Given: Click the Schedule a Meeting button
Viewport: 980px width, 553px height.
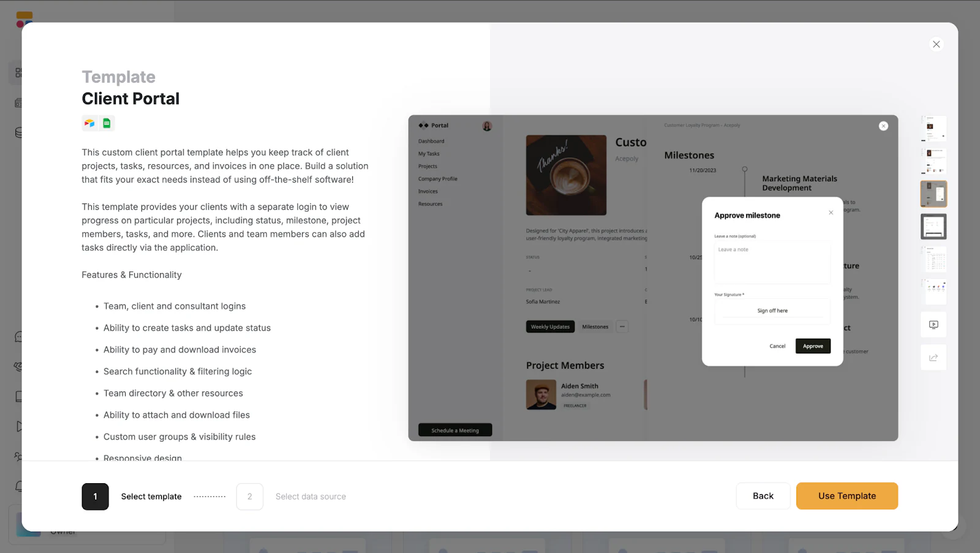Looking at the screenshot, I should [455, 430].
